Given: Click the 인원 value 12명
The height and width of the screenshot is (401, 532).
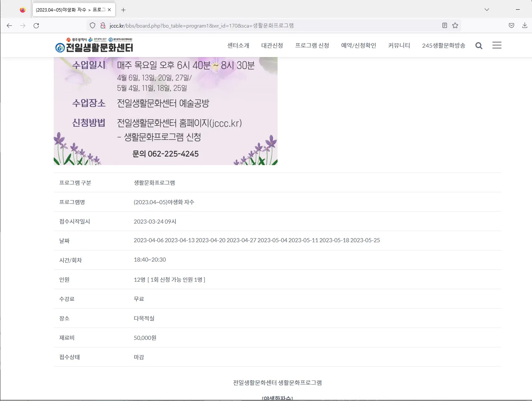Looking at the screenshot, I should coord(140,280).
